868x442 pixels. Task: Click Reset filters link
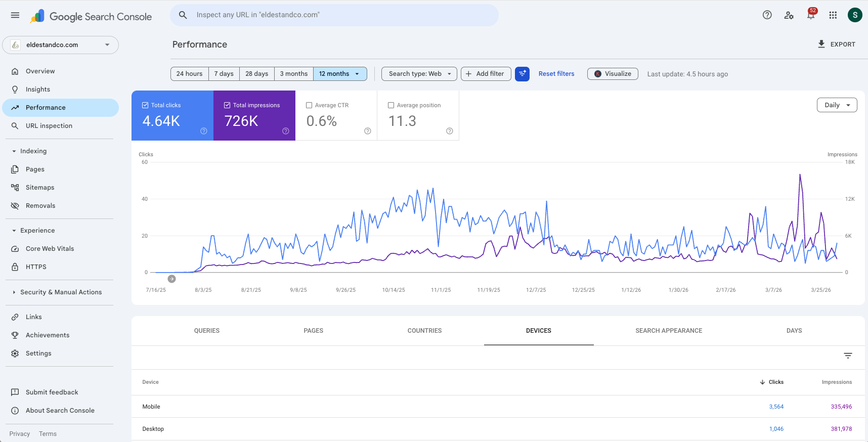click(x=556, y=74)
